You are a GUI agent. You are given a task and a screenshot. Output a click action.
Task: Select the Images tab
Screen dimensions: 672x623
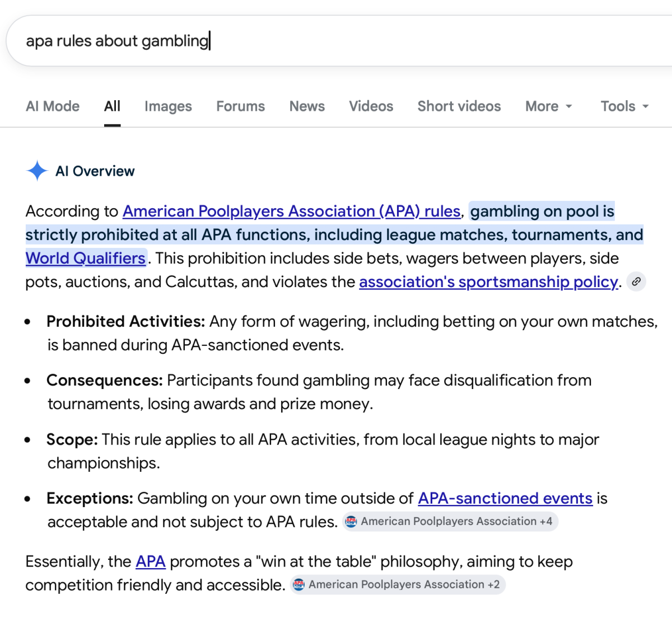(168, 106)
